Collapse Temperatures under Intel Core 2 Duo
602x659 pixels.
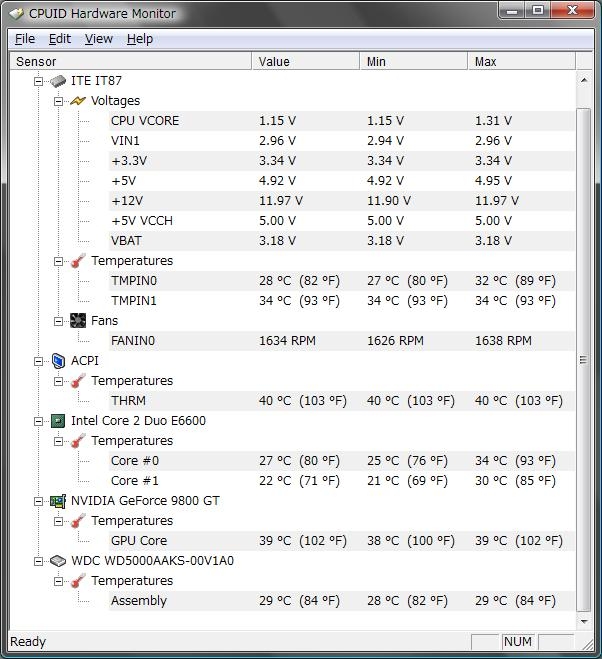tap(58, 442)
